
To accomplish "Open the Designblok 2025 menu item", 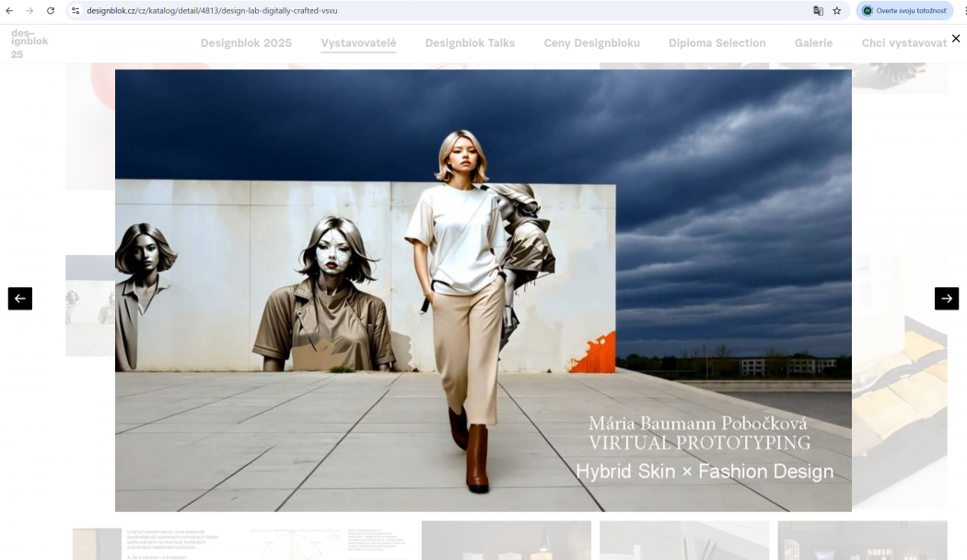I will [246, 43].
